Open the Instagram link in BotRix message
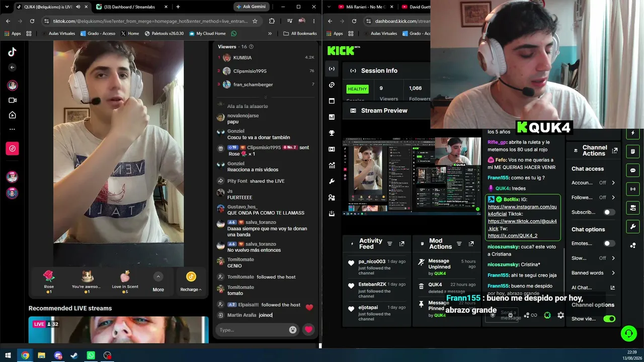The image size is (644, 362). (522, 210)
